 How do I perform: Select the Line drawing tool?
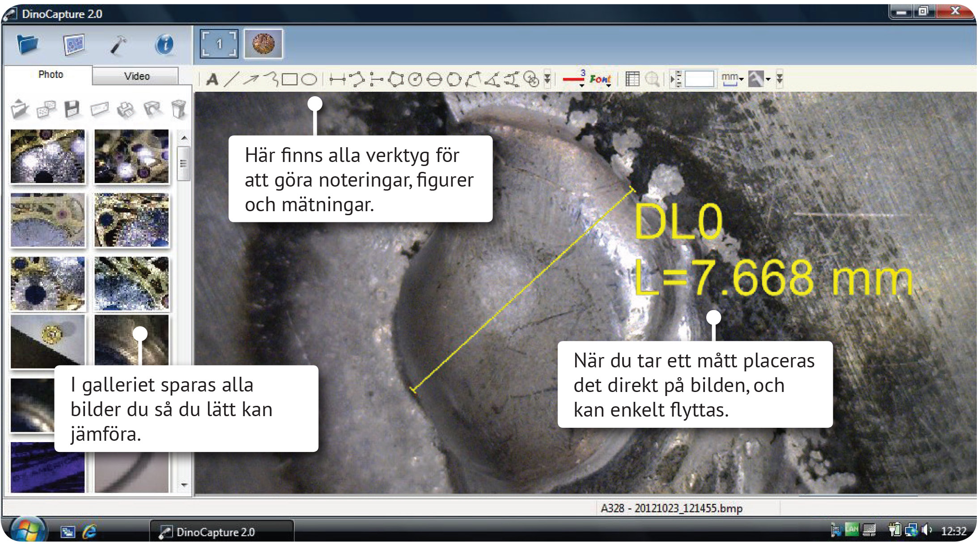[x=231, y=80]
